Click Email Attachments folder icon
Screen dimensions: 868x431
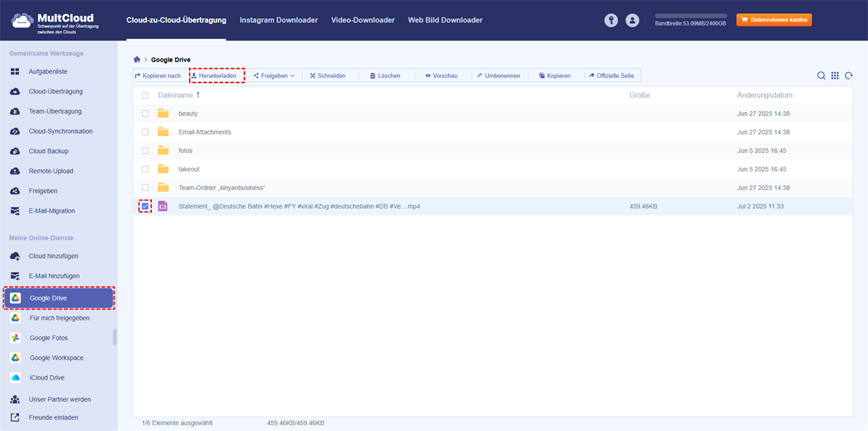tap(163, 132)
